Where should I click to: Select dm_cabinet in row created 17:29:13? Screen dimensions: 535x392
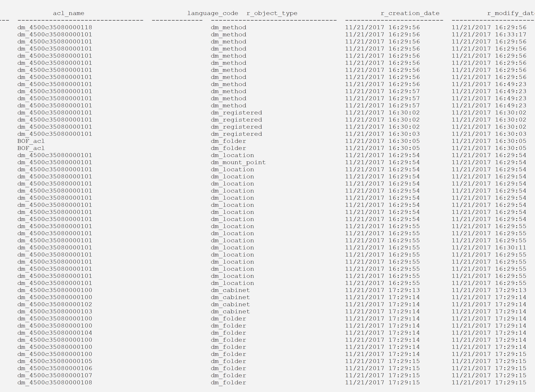tap(230, 290)
